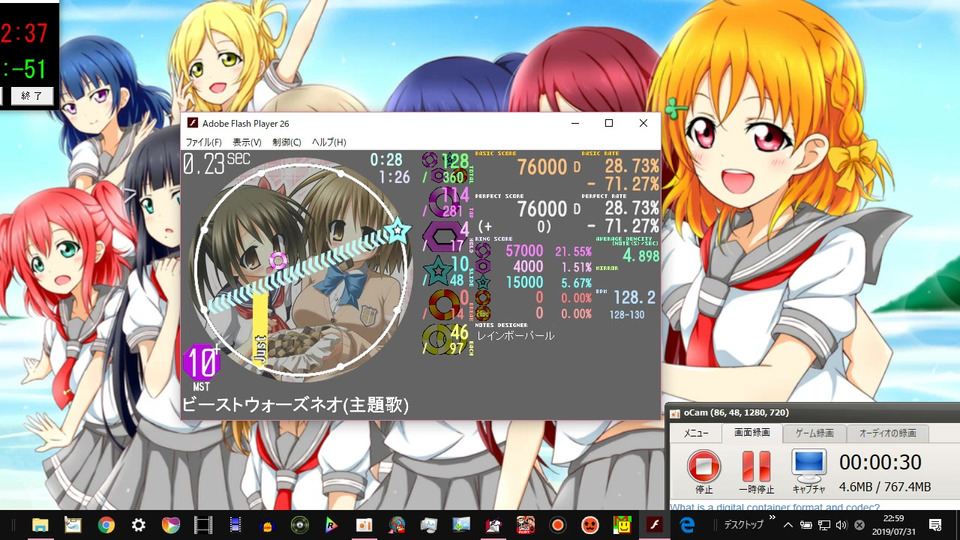Open the Action Center notification icon
The width and height of the screenshot is (960, 540).
pos(935,525)
